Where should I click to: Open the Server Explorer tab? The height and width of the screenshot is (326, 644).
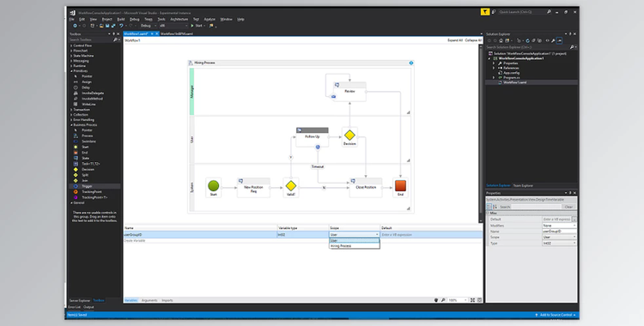(x=80, y=300)
